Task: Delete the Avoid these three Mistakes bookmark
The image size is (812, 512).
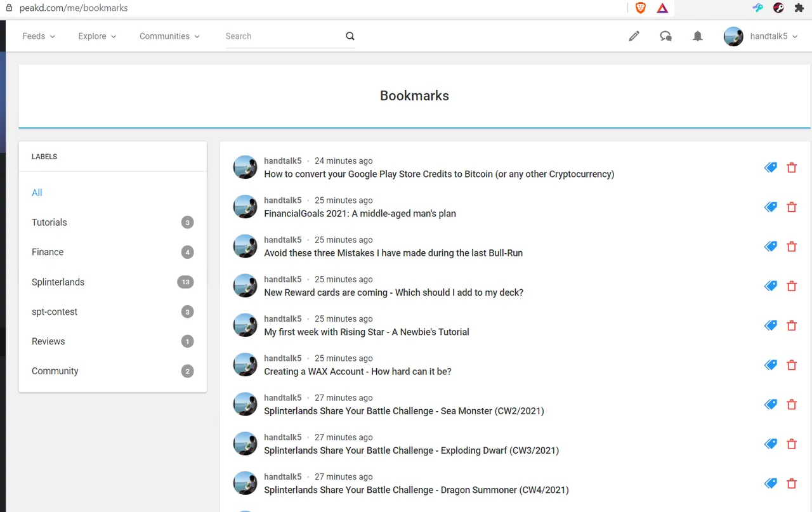Action: (x=792, y=246)
